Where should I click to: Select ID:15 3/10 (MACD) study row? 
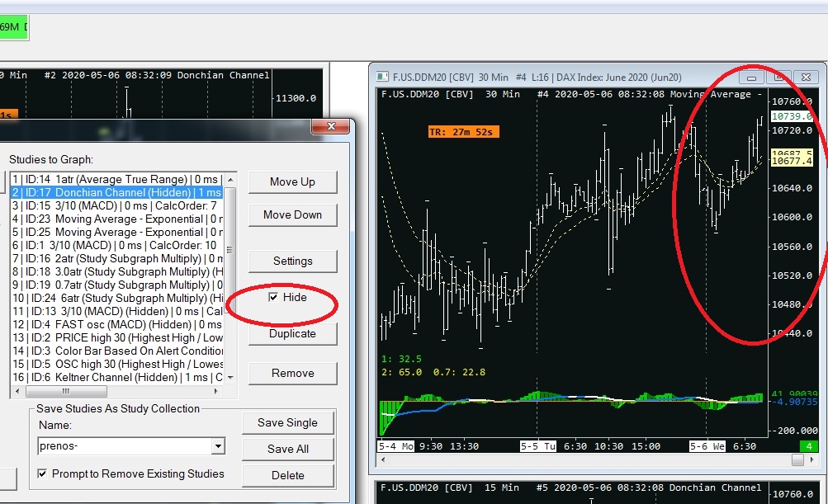(x=117, y=206)
